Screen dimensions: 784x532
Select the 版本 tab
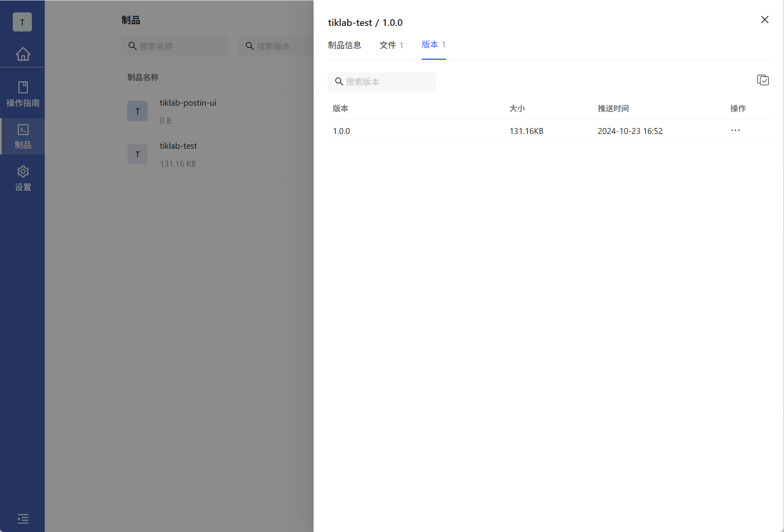[x=433, y=45]
